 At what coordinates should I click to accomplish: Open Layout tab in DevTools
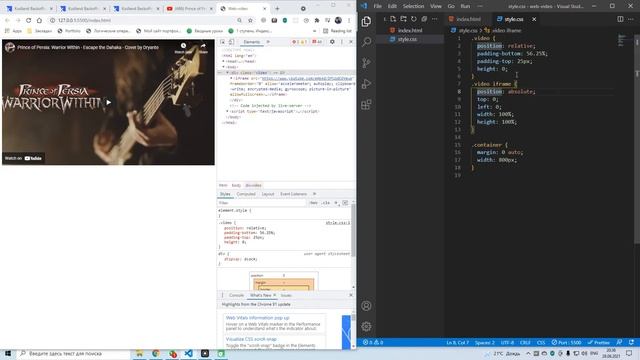tap(268, 194)
